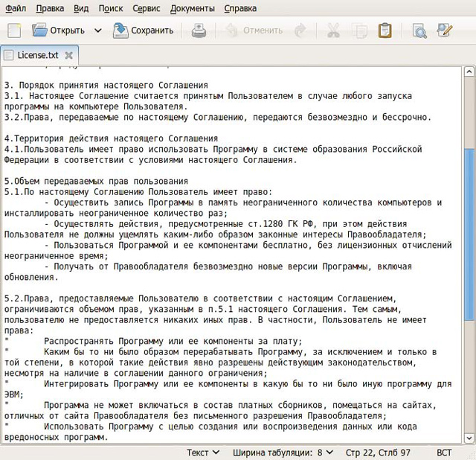Copy selection with the copy icon
This screenshot has height=460, width=476.
359,31
